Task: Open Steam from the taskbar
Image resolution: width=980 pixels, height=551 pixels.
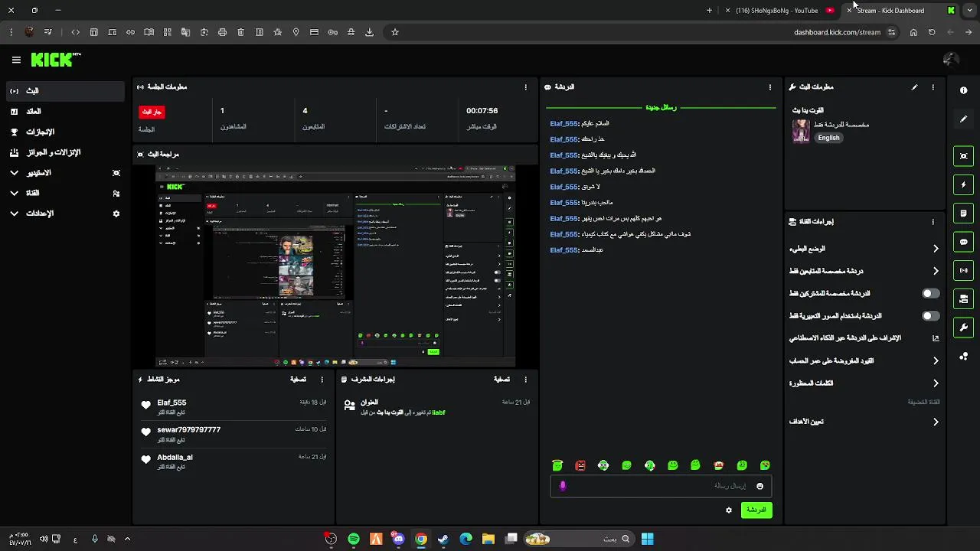Action: pos(443,539)
